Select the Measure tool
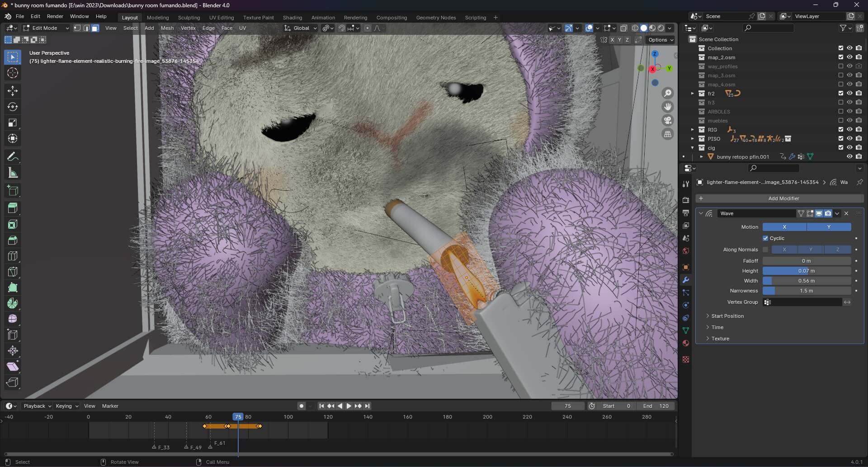 (x=13, y=173)
